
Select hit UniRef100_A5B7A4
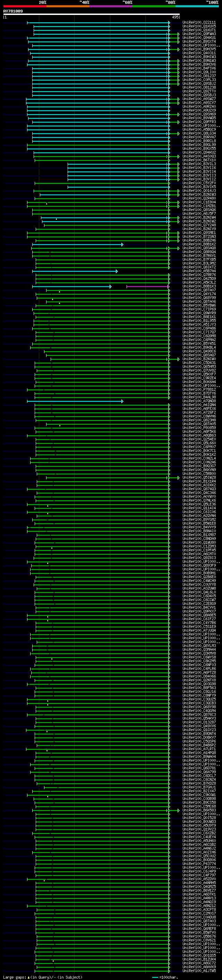point(199,271)
